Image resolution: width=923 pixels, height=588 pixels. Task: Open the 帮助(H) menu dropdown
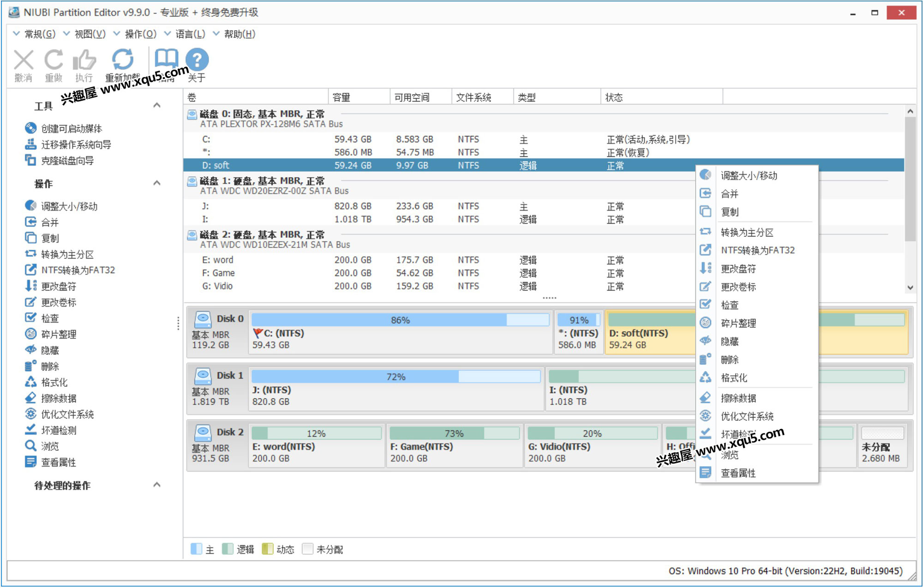234,34
